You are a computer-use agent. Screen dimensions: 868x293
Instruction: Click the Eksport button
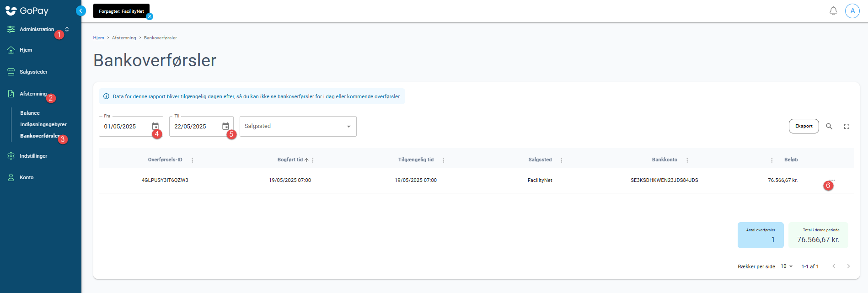pyautogui.click(x=804, y=126)
